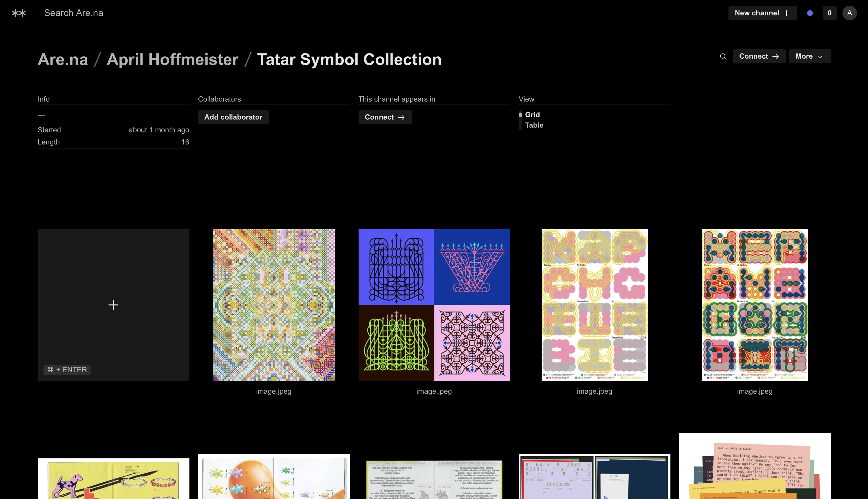
Task: Switch to Table view
Action: click(534, 125)
